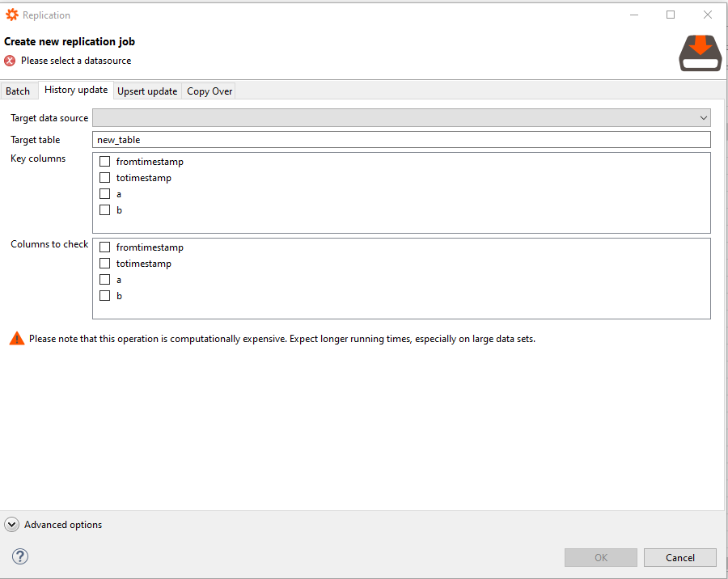Tick column a in Key columns
Viewport: 728px width, 579px height.
click(104, 194)
